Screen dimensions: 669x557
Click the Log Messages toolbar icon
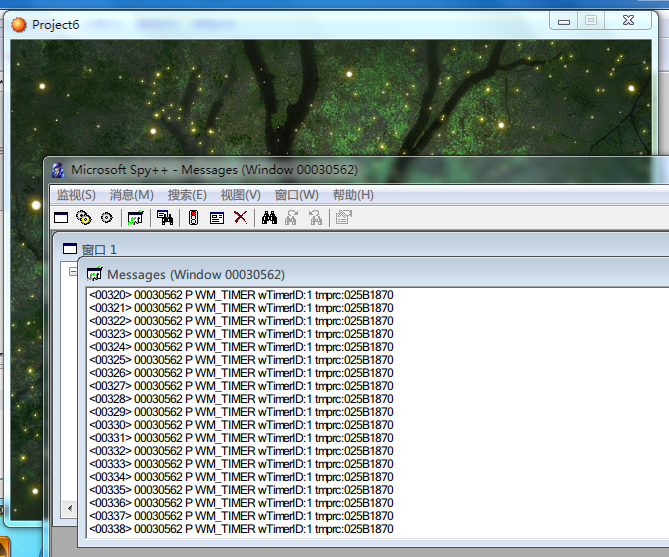point(136,218)
